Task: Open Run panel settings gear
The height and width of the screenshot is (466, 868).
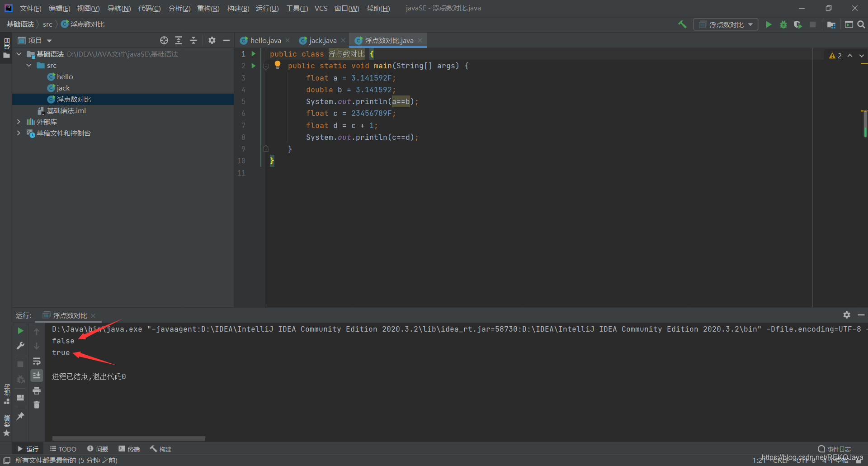Action: pos(847,315)
